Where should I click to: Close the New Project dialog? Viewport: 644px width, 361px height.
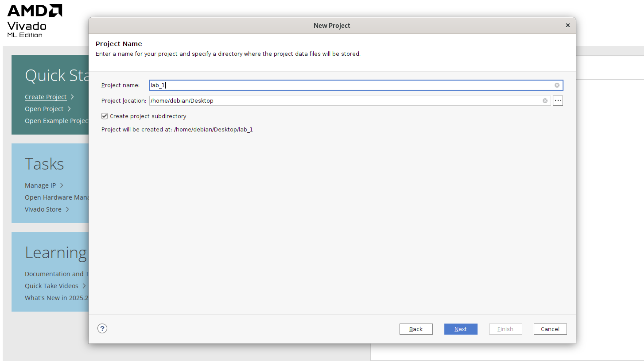coord(568,25)
